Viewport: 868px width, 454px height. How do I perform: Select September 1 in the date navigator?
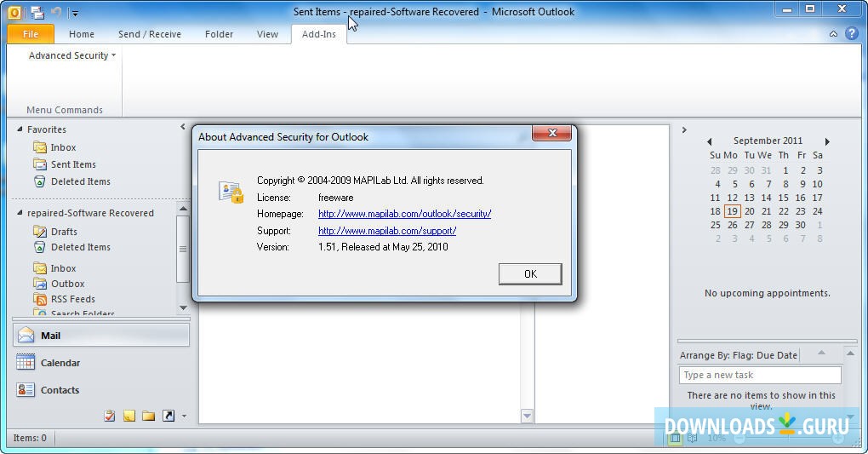[785, 170]
